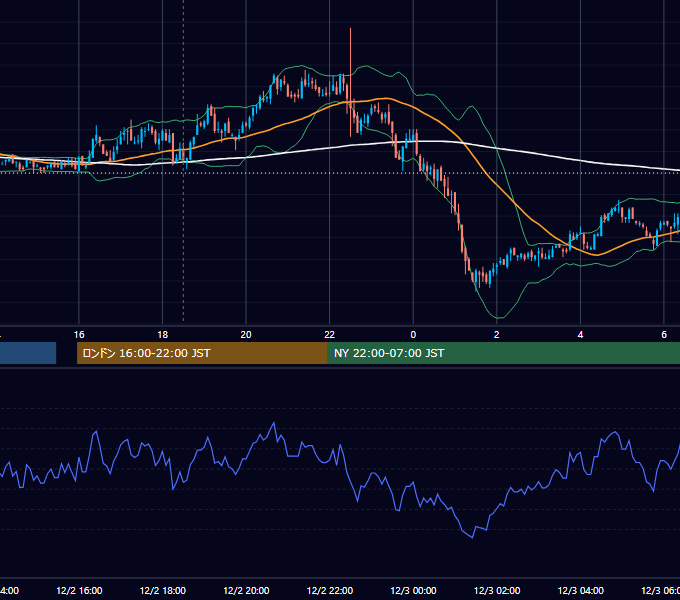
Task: Click the 6 hour label on upper time axis
Action: [664, 335]
